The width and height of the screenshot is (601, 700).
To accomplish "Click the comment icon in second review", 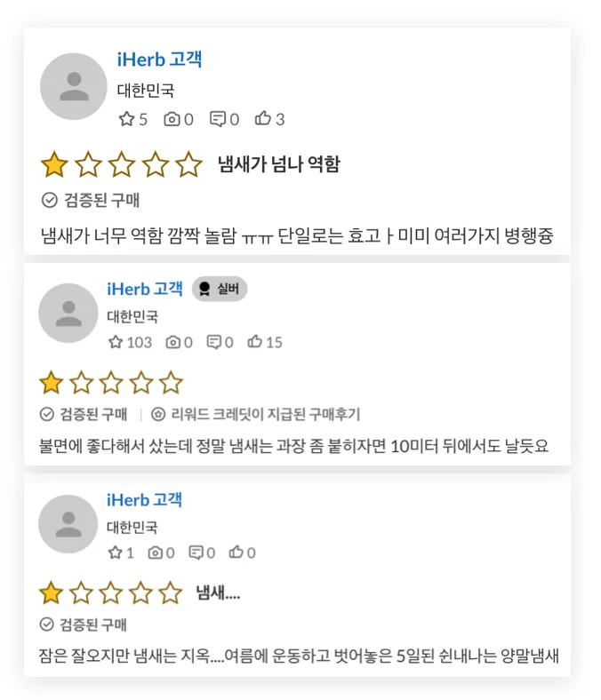I will coord(214,342).
